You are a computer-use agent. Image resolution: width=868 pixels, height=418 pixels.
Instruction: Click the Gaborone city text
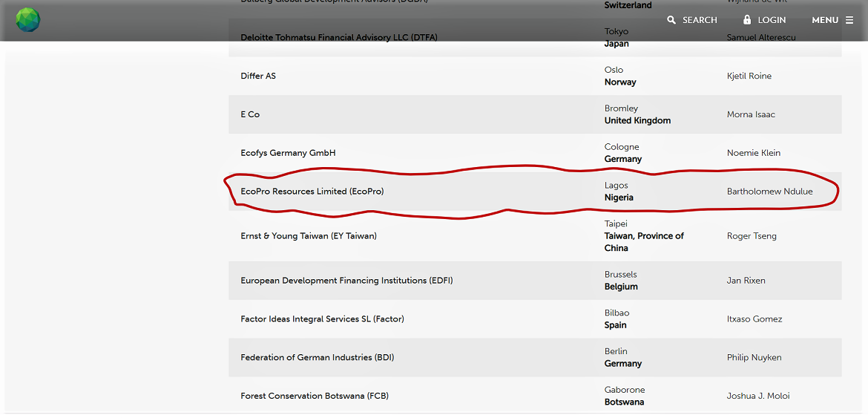[x=625, y=390]
